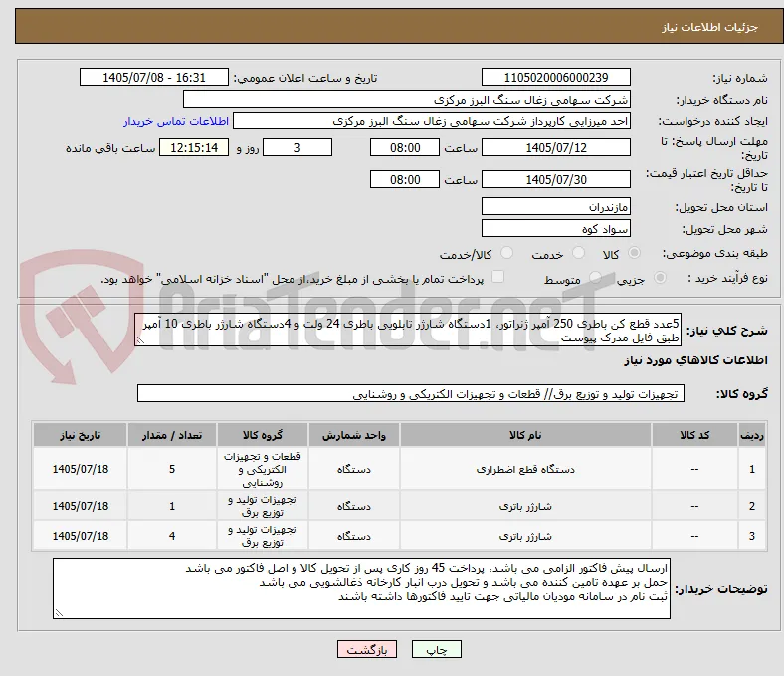This screenshot has width=784, height=676.
Task: Click date 1405/07/18 in row 1
Action: tap(80, 469)
